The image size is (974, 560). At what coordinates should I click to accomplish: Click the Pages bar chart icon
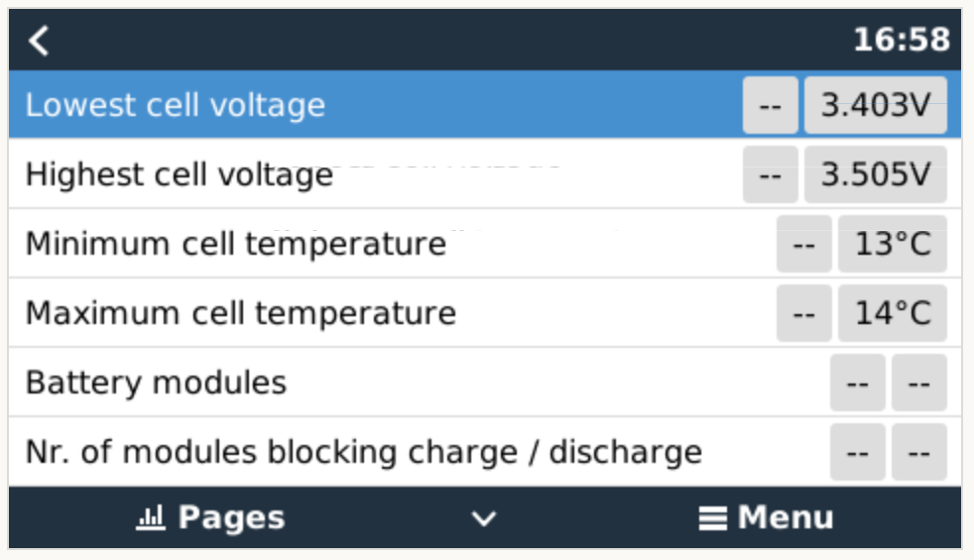(150, 517)
